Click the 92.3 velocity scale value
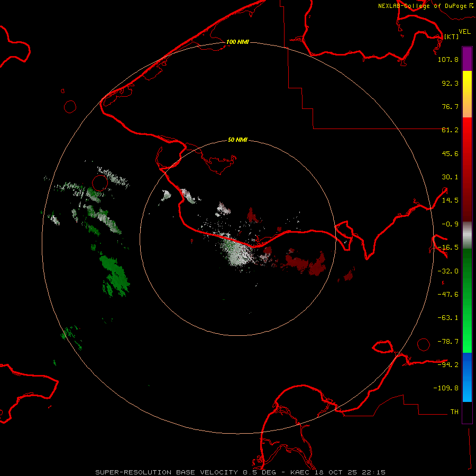Viewport: 476px width, 476px height. tap(450, 83)
